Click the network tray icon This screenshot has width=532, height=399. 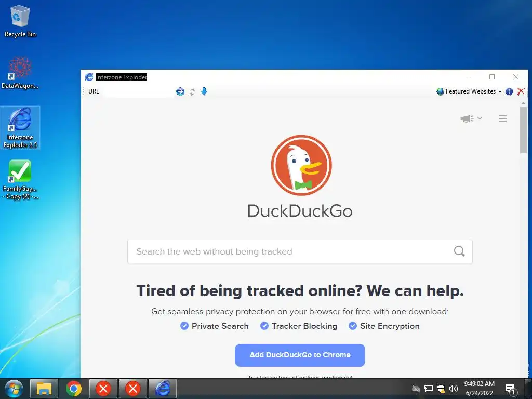coord(429,389)
